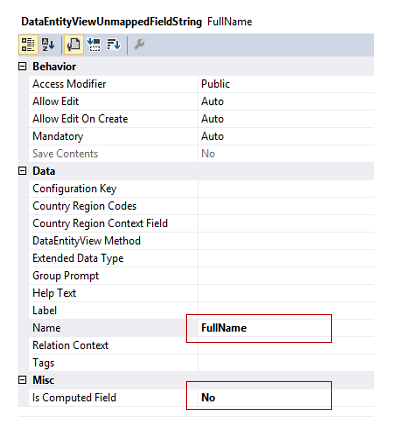This screenshot has height=431, width=400.
Task: Change the Allow Edit Auto value
Action: point(286,101)
